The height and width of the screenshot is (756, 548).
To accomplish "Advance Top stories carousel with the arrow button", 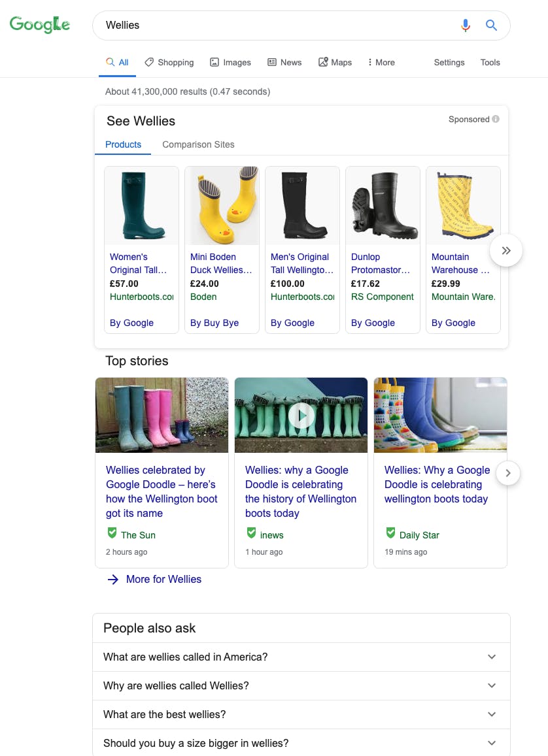I will [507, 473].
